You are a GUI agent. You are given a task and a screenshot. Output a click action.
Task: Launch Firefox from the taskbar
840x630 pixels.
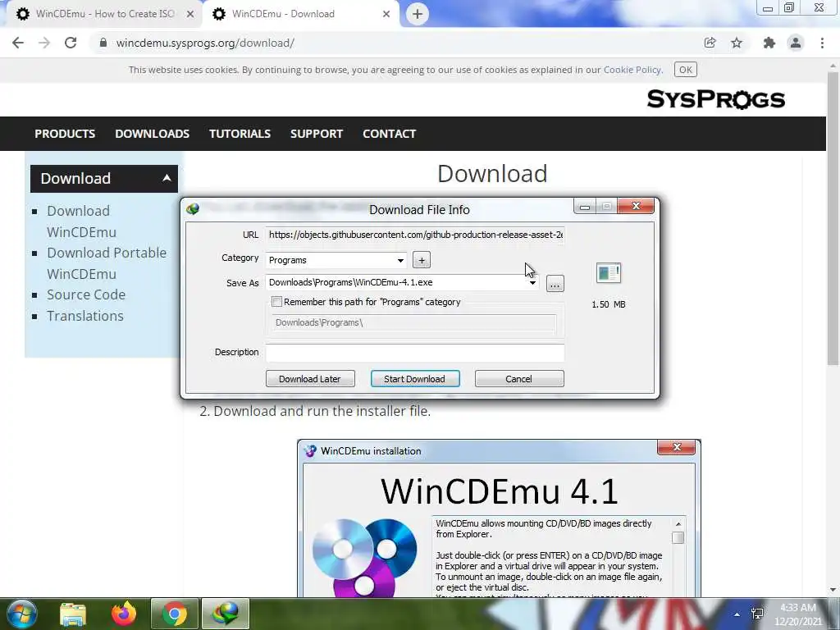pyautogui.click(x=124, y=614)
